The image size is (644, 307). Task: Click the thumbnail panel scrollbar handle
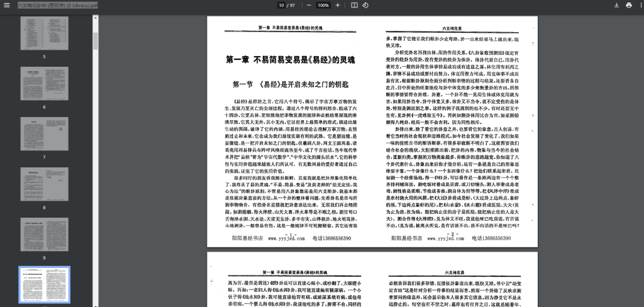point(96,41)
